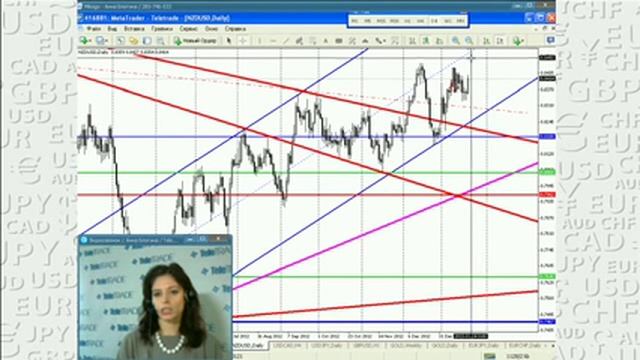The width and height of the screenshot is (640, 360).
Task: Zoom out on the chart
Action: click(469, 40)
